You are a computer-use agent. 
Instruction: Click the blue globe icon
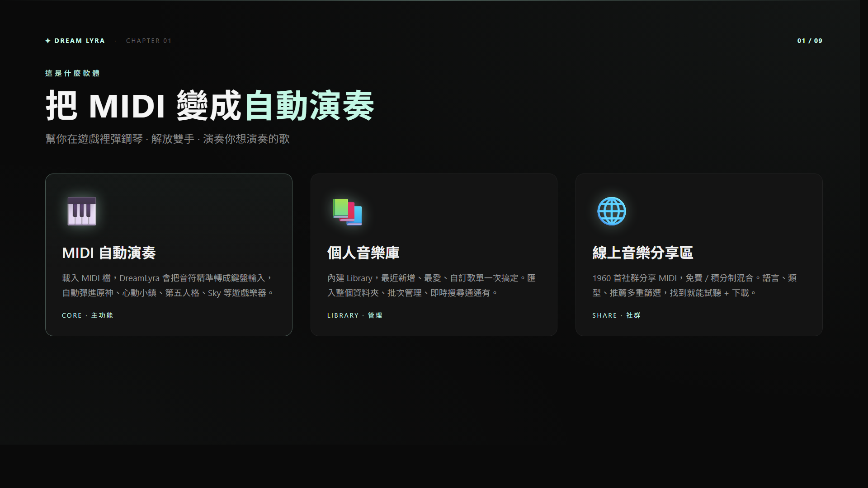click(611, 211)
